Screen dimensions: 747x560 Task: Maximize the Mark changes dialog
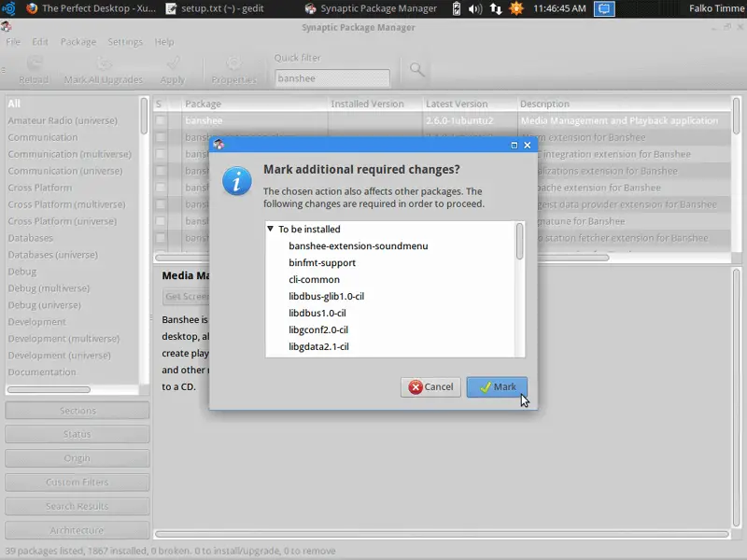514,146
